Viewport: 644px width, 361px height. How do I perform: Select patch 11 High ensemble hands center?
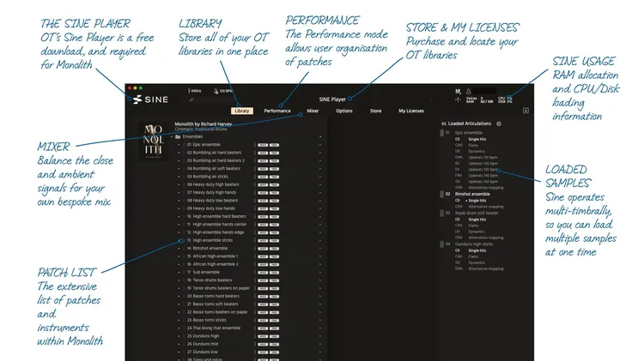coord(217,225)
